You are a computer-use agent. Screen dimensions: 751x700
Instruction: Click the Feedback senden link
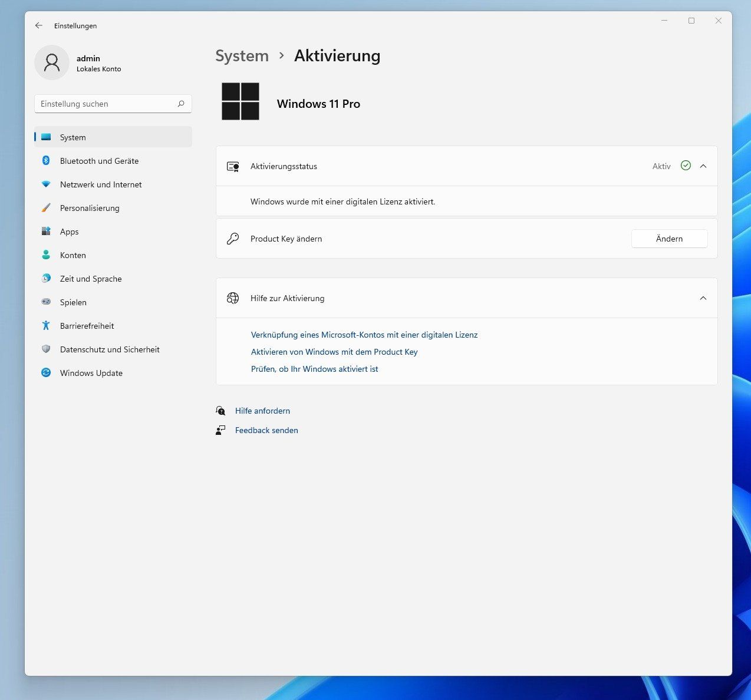point(266,430)
